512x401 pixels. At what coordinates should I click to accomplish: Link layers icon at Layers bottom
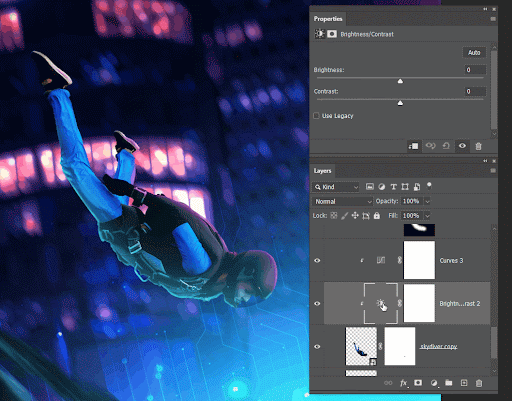click(388, 383)
